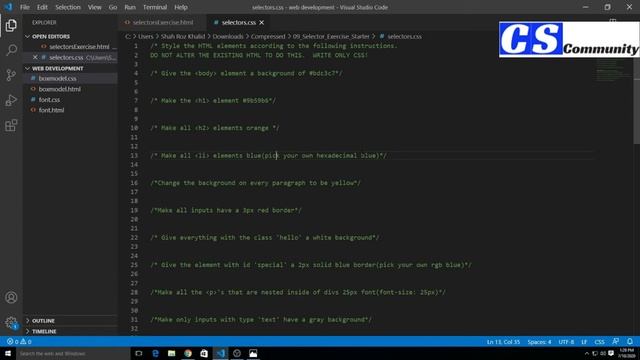Open the Photos app from the taskbar
Image resolution: width=640 pixels, height=360 pixels.
point(253,353)
